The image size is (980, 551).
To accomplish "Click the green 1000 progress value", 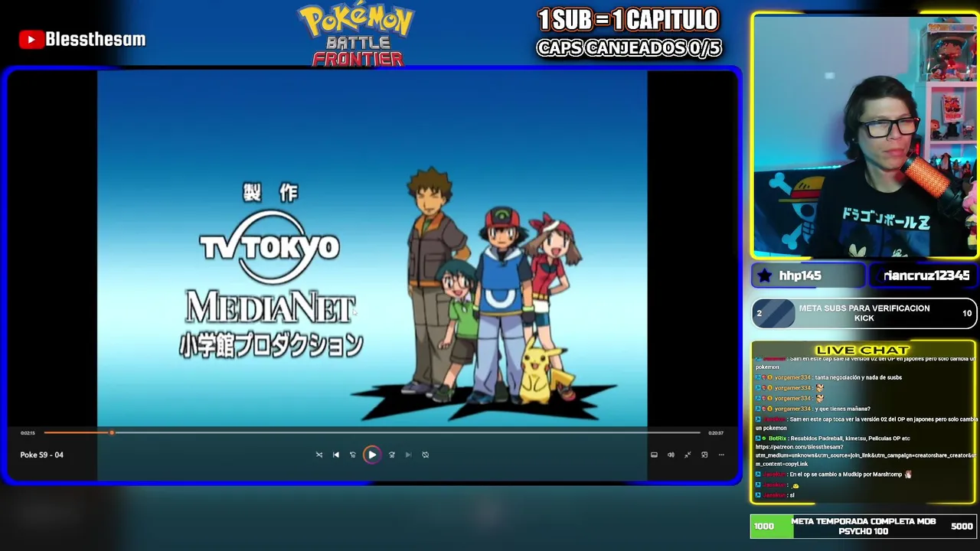I will [x=764, y=527].
